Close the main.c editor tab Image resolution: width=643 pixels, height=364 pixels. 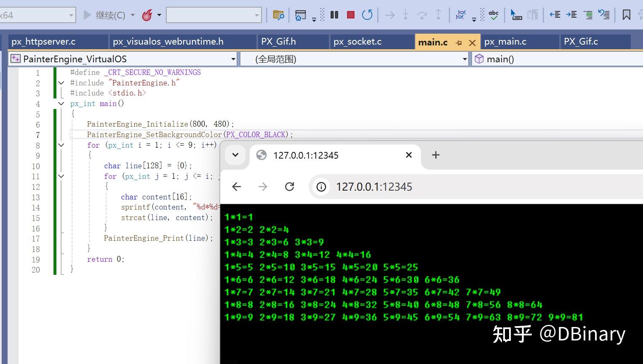[472, 43]
